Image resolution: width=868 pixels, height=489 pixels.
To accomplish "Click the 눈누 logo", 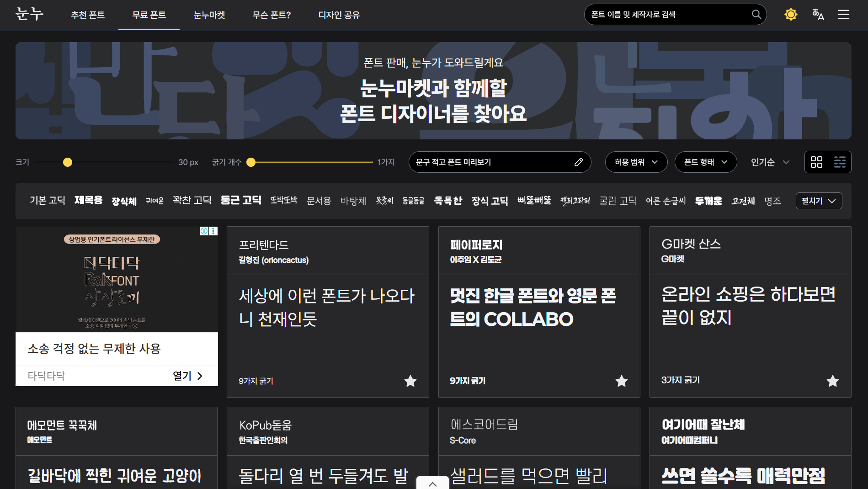I will 30,15.
